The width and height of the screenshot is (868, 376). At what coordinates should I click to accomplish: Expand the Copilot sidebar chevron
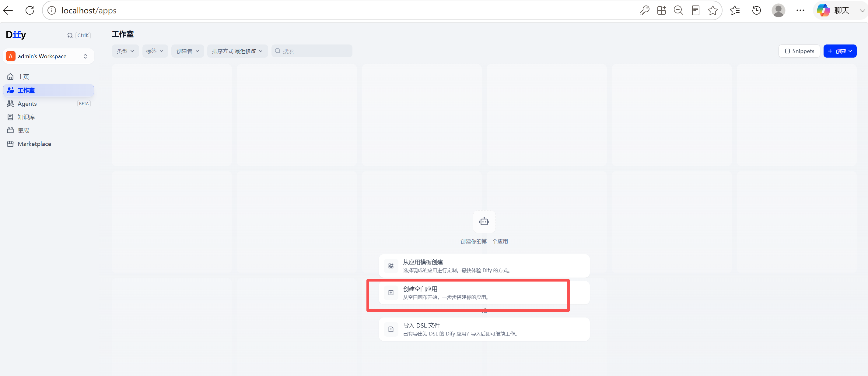(862, 10)
